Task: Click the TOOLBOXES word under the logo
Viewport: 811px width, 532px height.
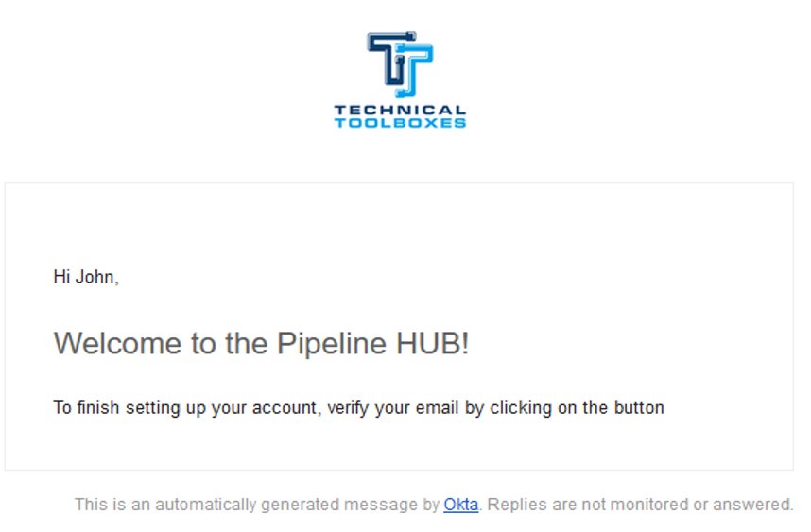Action: tap(400, 123)
